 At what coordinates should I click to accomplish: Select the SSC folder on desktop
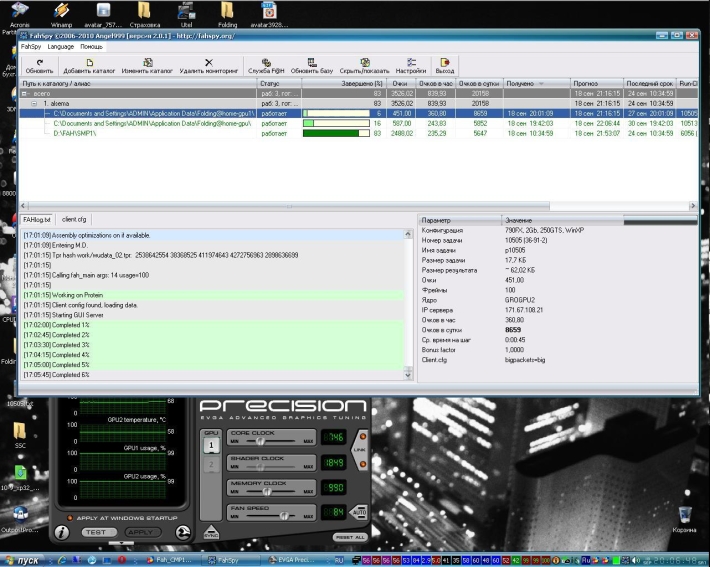[19, 435]
